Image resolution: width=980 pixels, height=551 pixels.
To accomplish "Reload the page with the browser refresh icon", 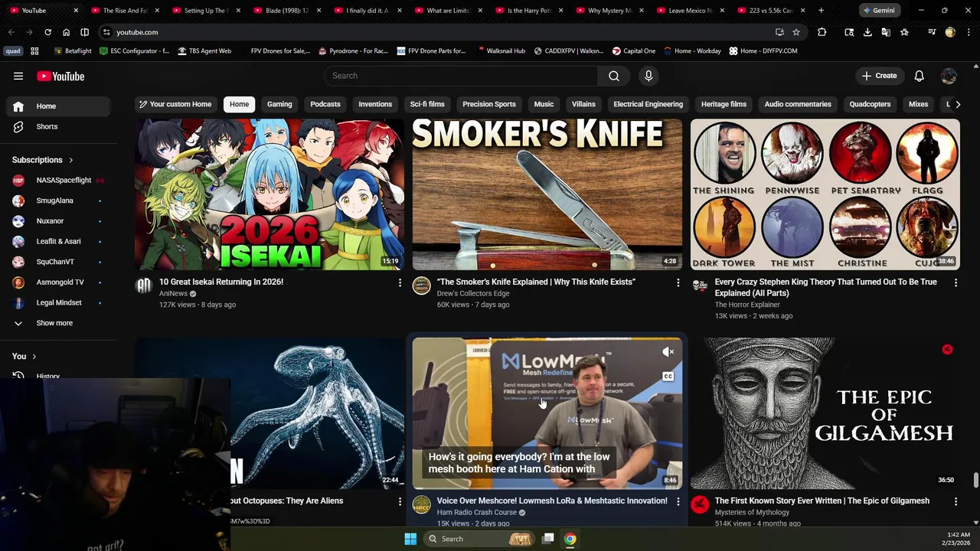I will click(x=47, y=32).
